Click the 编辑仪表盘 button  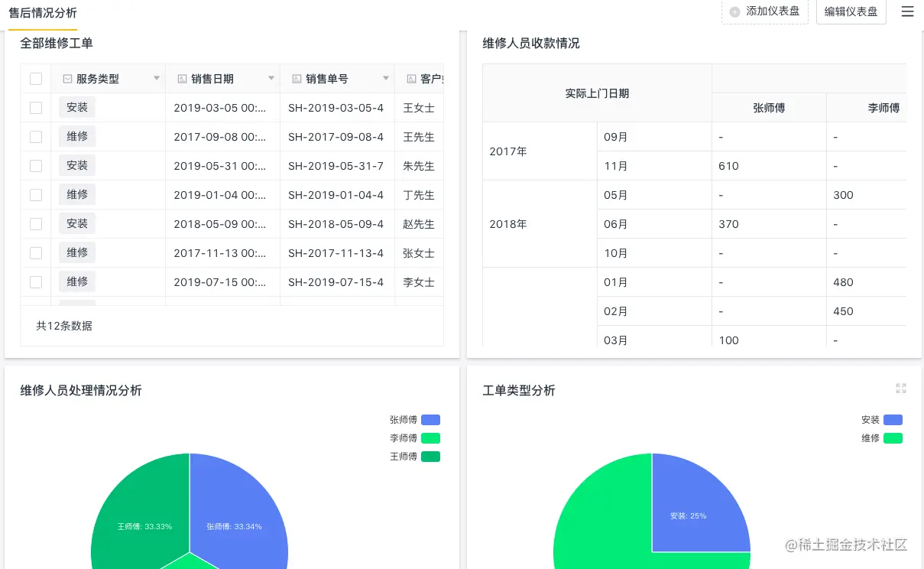(x=851, y=11)
